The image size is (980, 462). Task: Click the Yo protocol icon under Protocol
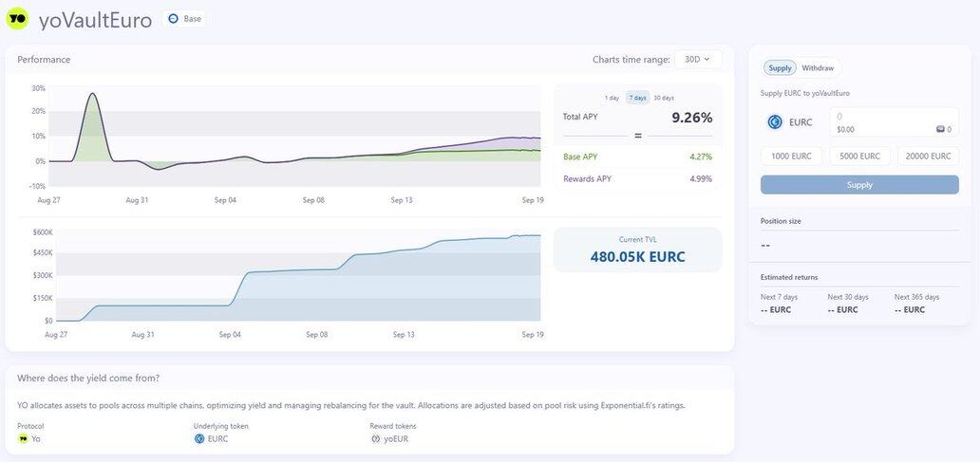(x=23, y=438)
